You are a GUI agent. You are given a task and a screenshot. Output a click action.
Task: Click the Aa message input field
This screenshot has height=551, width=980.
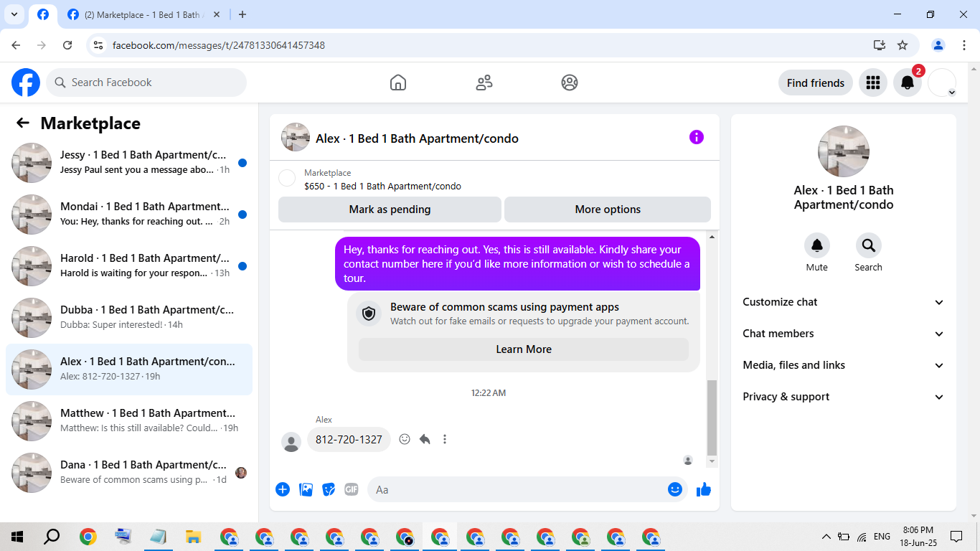click(527, 489)
